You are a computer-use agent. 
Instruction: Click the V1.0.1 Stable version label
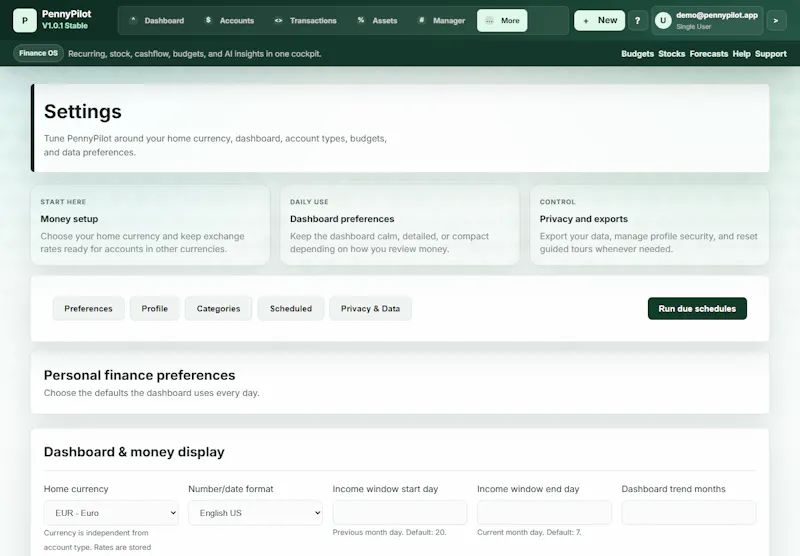65,26
